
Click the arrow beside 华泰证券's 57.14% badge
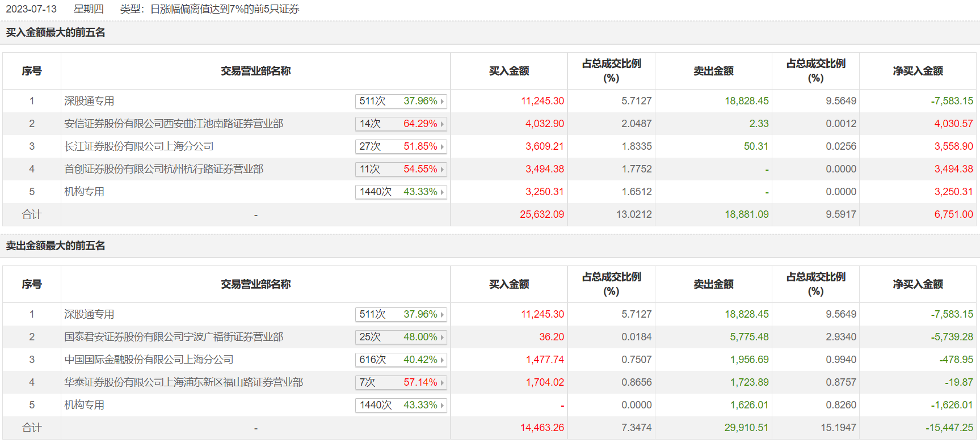click(442, 383)
